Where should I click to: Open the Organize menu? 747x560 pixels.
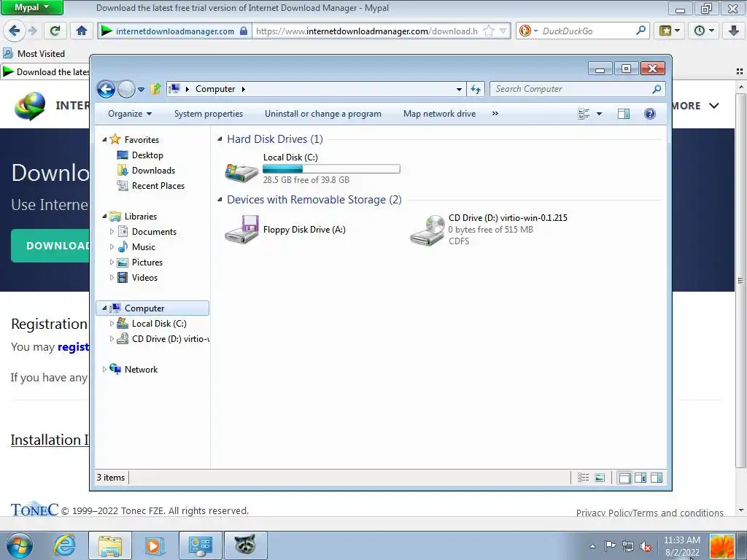click(x=130, y=114)
